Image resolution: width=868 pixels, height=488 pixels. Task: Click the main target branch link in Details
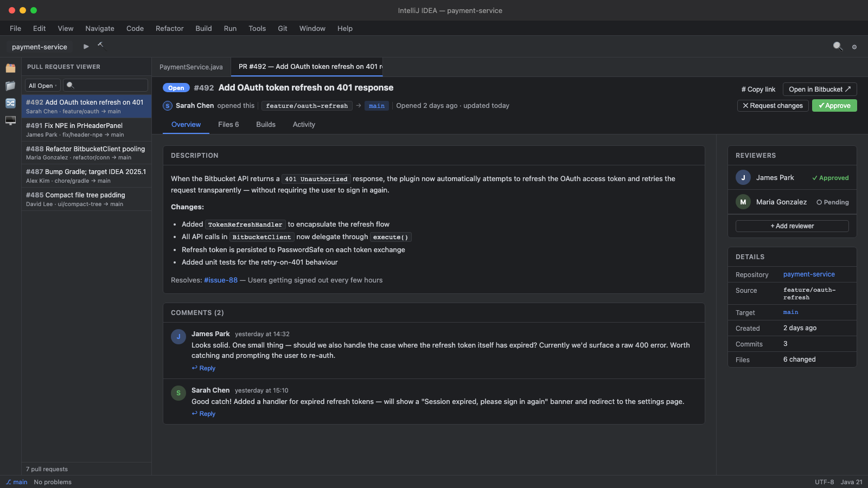pos(790,312)
